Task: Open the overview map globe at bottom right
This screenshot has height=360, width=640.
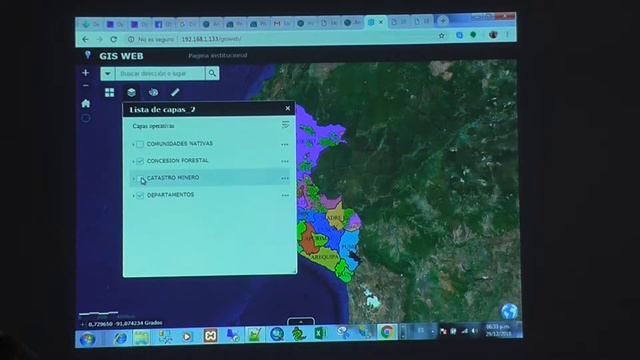Action: (509, 312)
